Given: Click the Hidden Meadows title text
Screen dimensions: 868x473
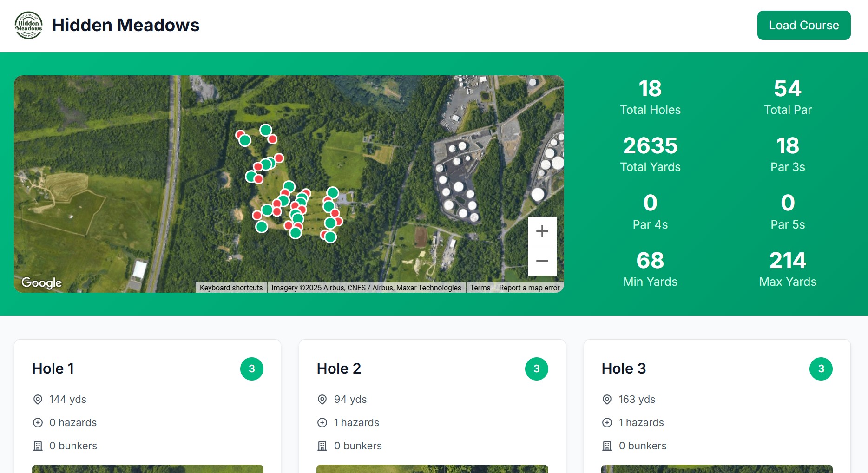Looking at the screenshot, I should pos(125,25).
